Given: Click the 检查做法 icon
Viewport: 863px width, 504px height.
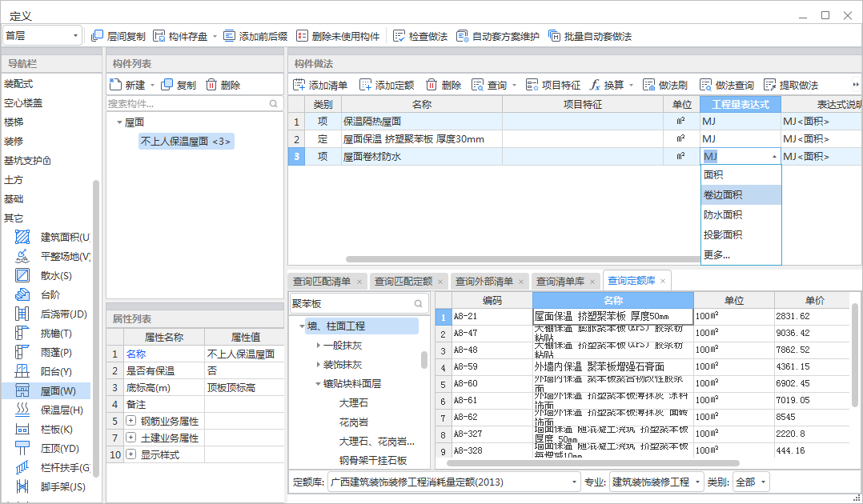Looking at the screenshot, I should pyautogui.click(x=399, y=36).
